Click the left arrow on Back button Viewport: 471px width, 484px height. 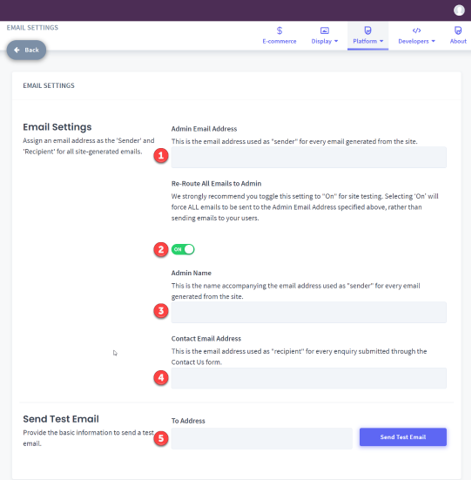click(x=17, y=50)
